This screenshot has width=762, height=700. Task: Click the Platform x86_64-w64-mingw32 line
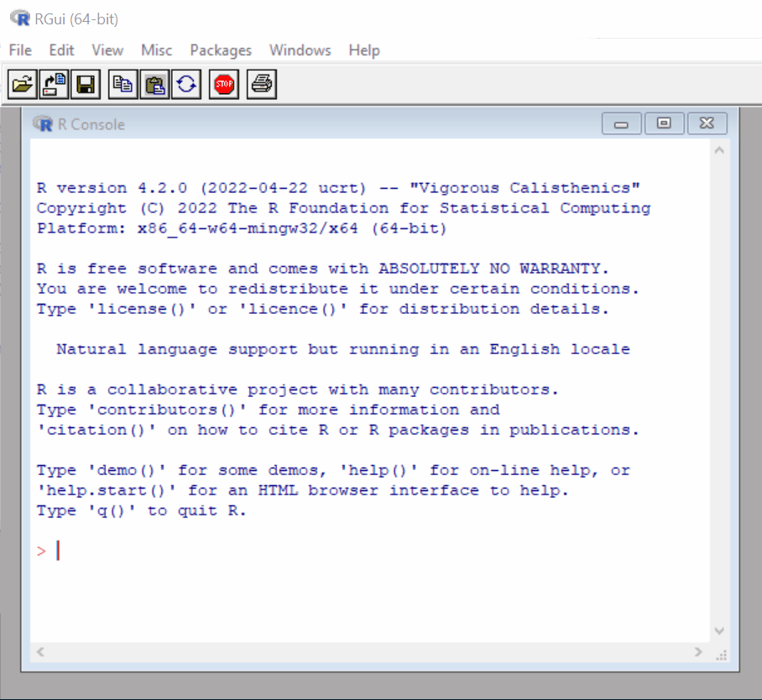(x=242, y=228)
